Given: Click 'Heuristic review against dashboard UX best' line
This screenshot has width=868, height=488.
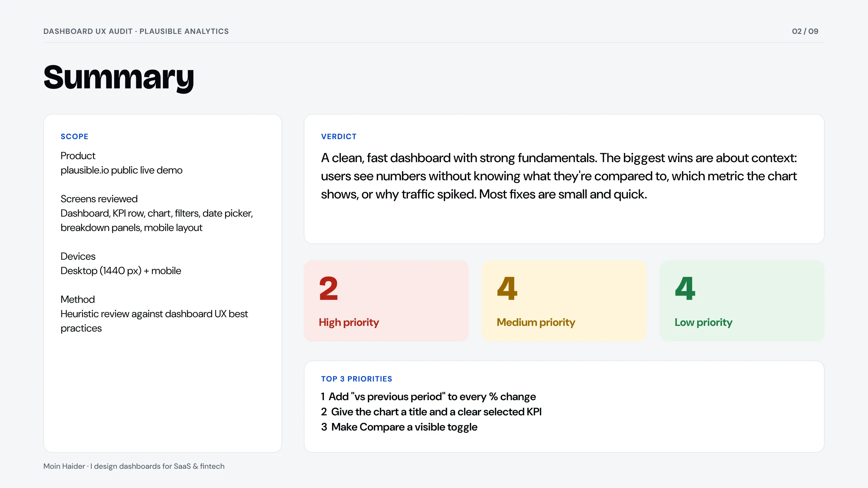Looking at the screenshot, I should (154, 314).
